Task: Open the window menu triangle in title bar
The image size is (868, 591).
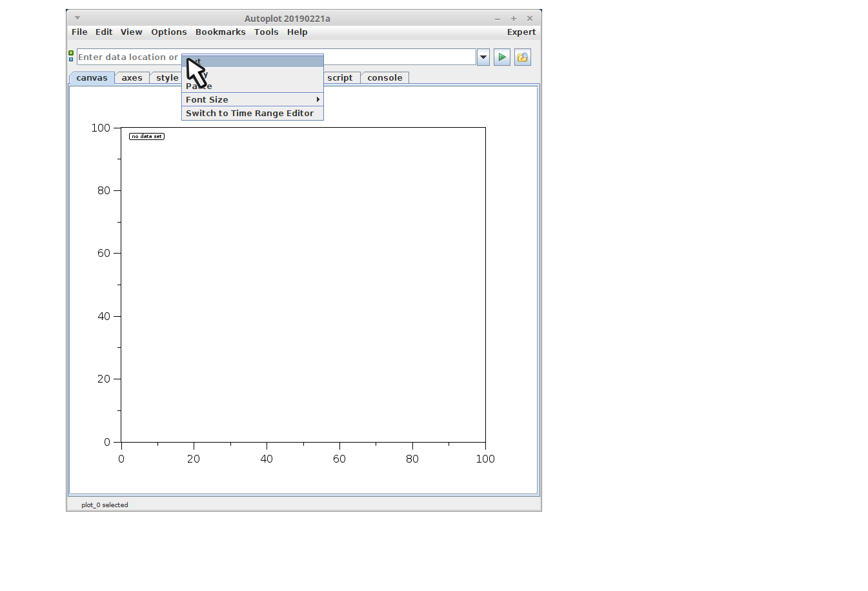Action: (77, 18)
